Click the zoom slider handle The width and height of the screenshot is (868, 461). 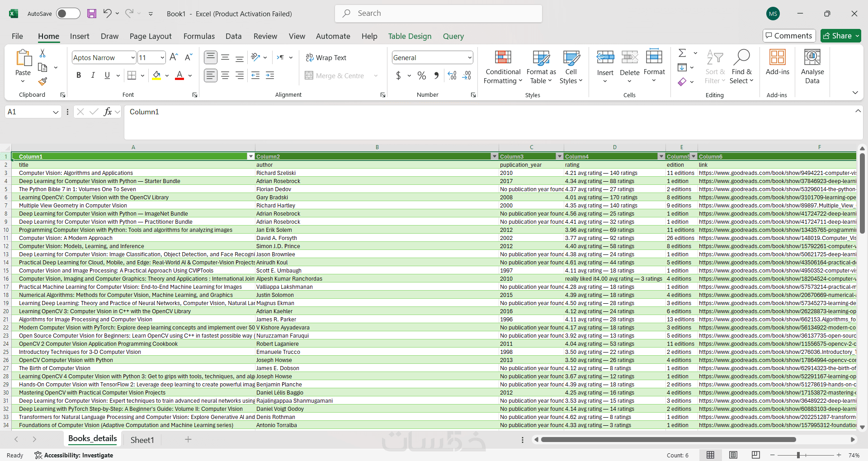coord(798,455)
